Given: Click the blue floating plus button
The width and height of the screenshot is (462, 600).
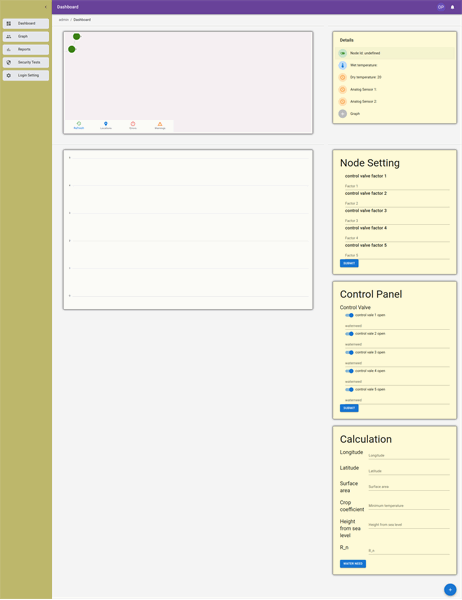Looking at the screenshot, I should click(x=450, y=590).
